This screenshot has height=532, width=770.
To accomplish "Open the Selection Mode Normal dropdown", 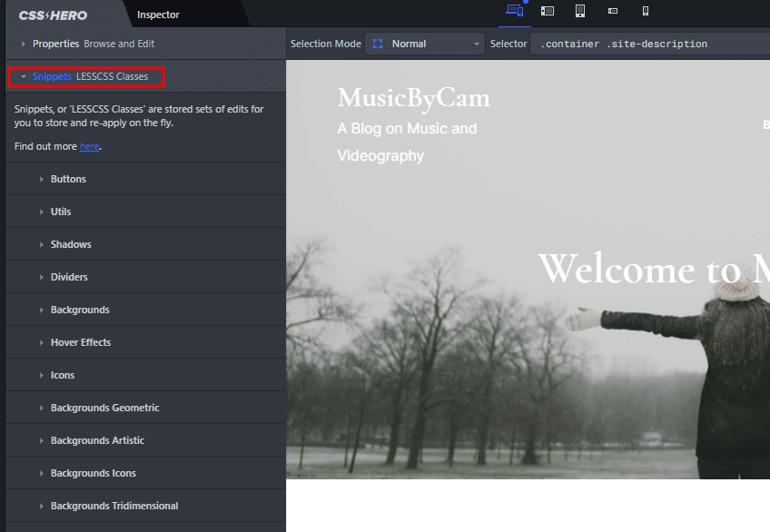I will (x=425, y=44).
